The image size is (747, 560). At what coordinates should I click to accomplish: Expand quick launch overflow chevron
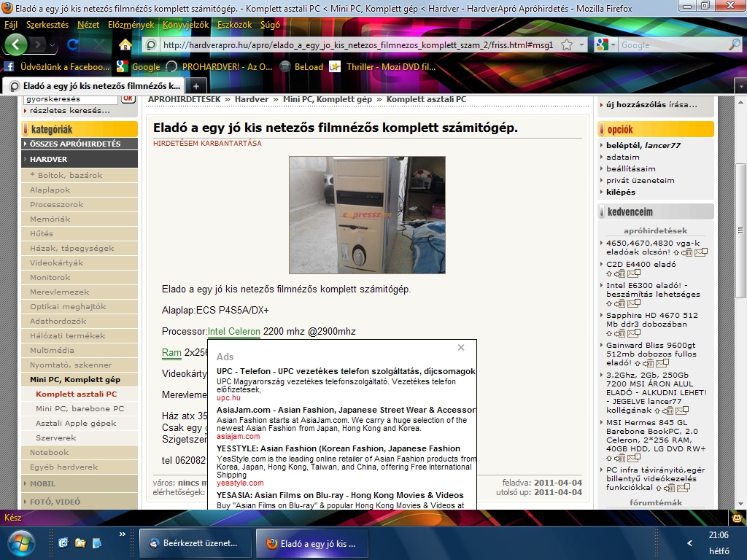[x=122, y=534]
